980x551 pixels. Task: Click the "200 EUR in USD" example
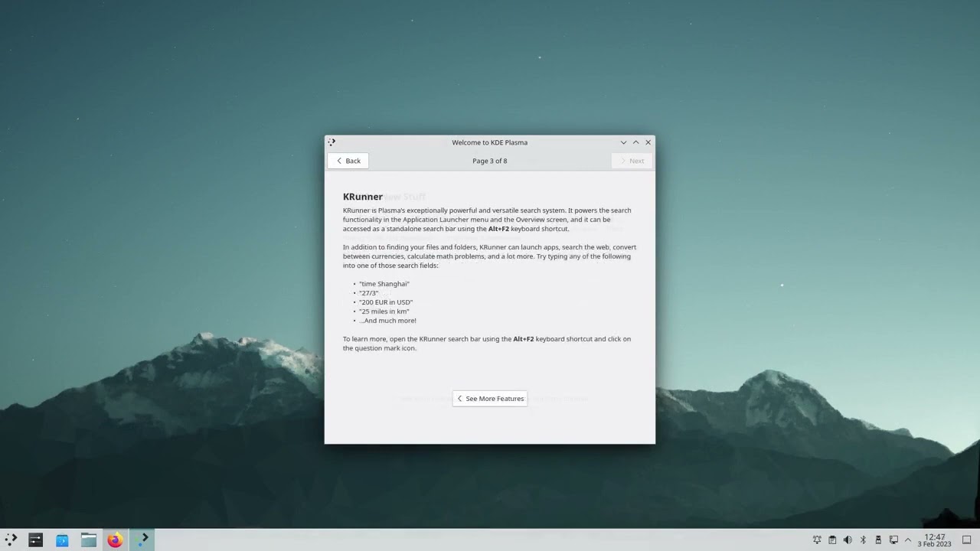coord(386,302)
